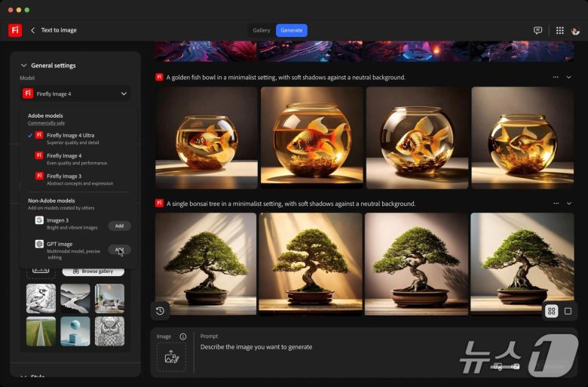
Task: Add the Imagen 3 model
Action: click(119, 226)
